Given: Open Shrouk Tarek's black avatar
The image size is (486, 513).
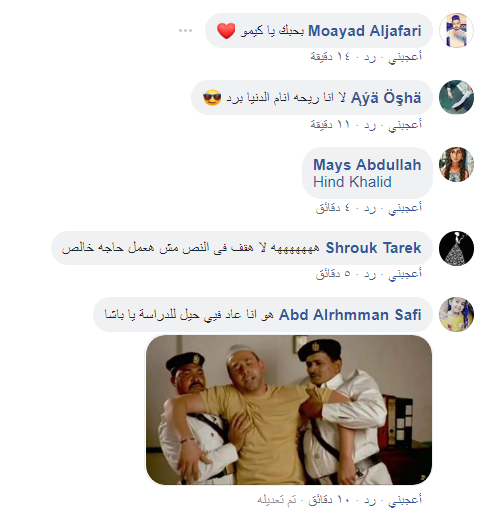Looking at the screenshot, I should [x=456, y=248].
